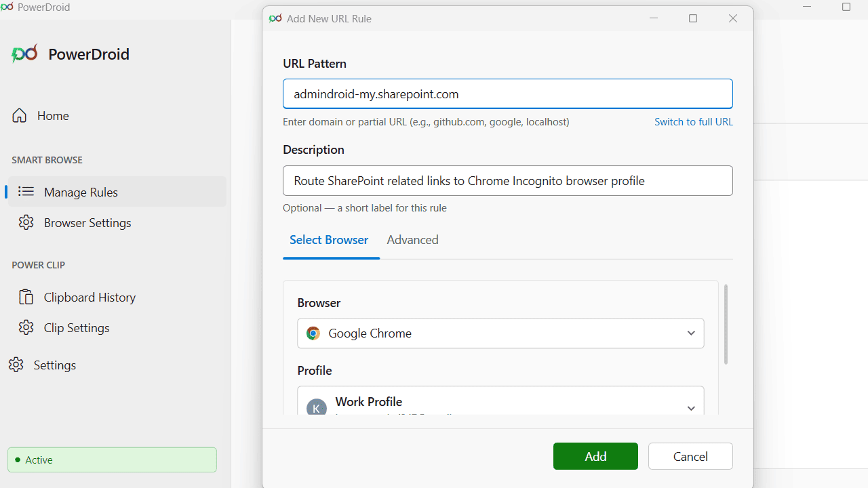Click the URL Pattern input field
The image size is (868, 488).
pyautogui.click(x=508, y=94)
